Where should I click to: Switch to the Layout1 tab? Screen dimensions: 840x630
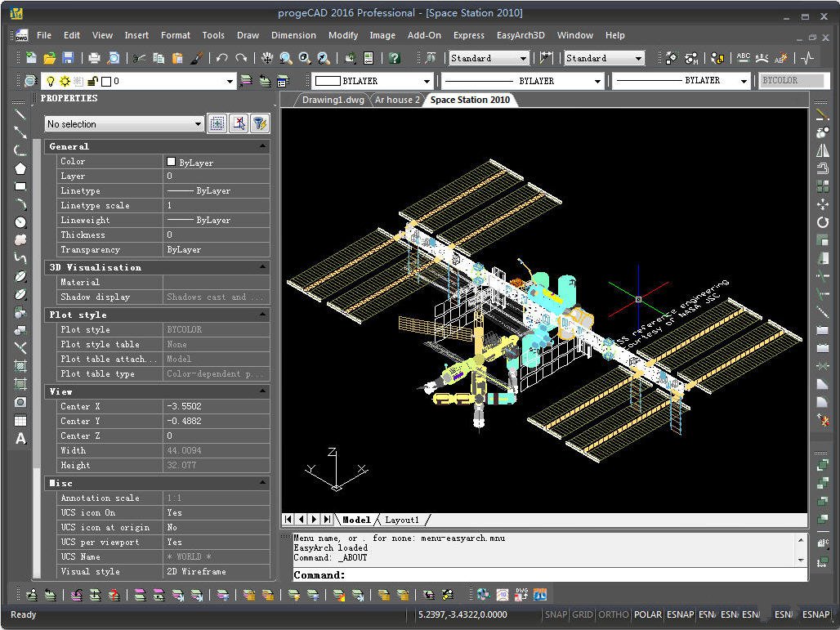[402, 519]
